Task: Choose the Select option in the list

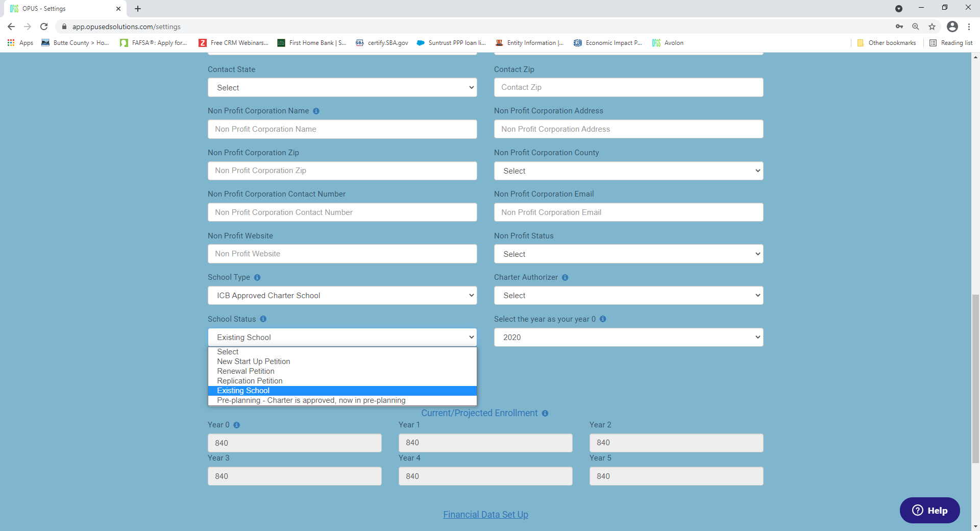Action: (x=342, y=352)
